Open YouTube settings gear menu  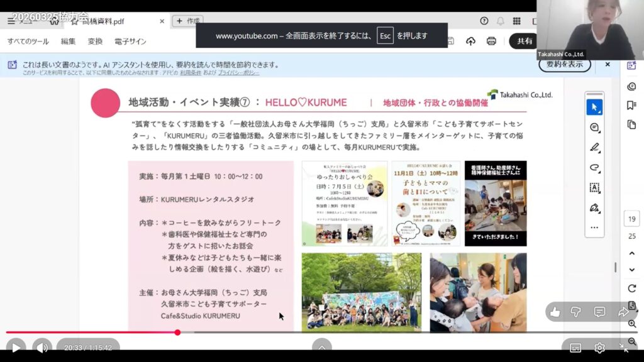point(600,348)
